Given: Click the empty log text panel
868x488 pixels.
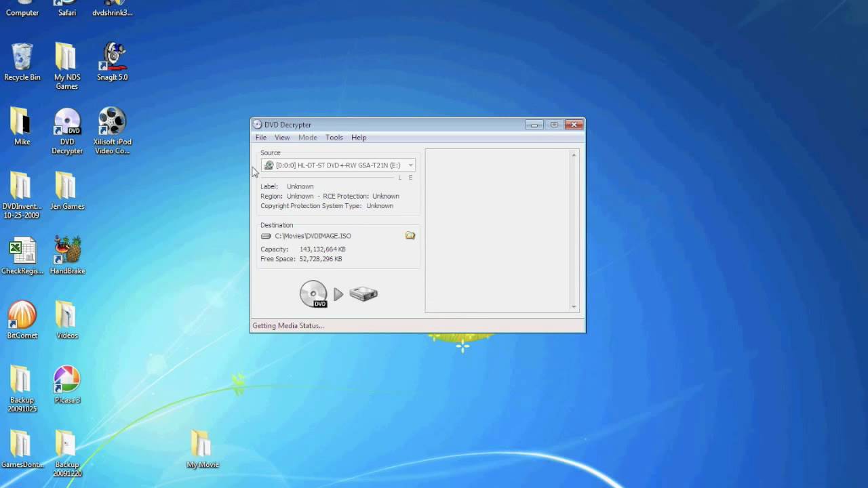Looking at the screenshot, I should click(498, 230).
